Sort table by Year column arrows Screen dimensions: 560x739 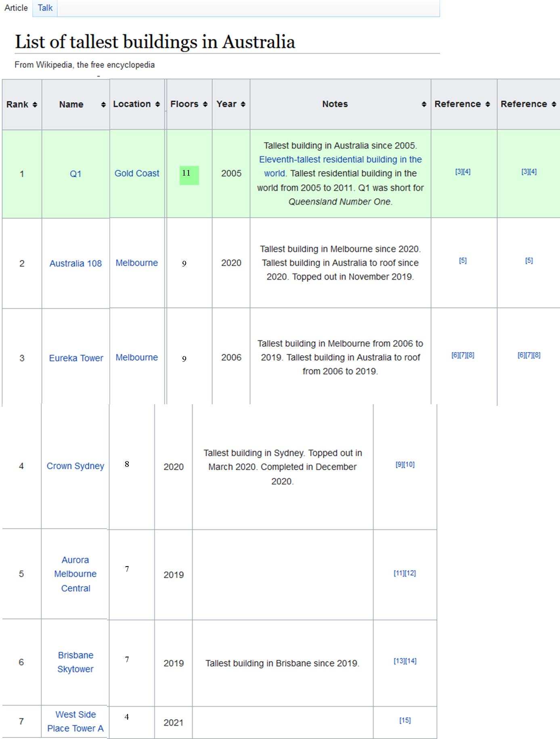(243, 104)
